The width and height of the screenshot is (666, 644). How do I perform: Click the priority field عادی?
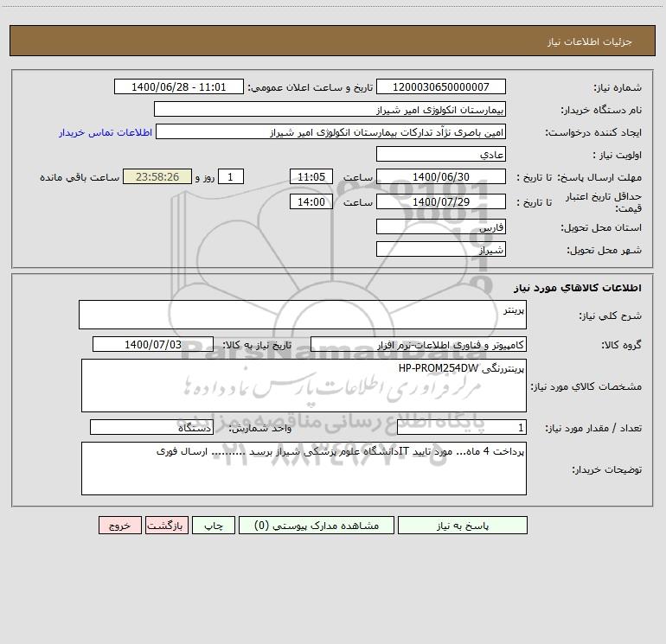pos(441,154)
